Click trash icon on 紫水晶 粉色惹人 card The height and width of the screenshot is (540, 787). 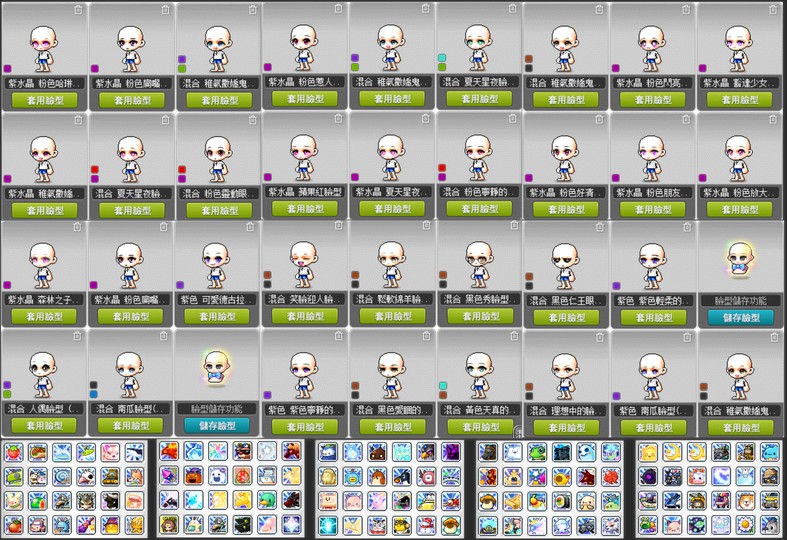pyautogui.click(x=339, y=9)
